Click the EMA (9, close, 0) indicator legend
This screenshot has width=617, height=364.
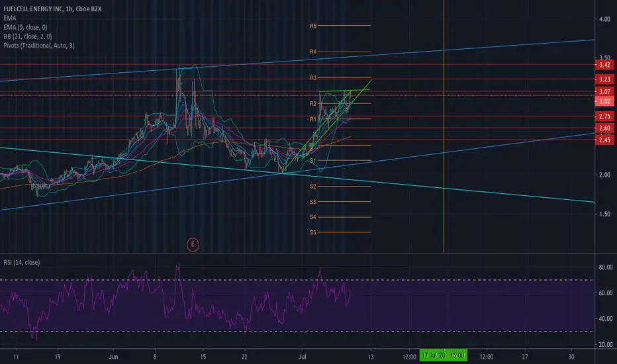25,27
